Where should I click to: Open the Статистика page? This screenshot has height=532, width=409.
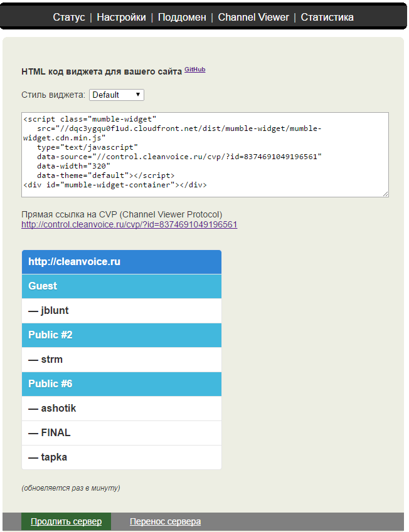327,17
